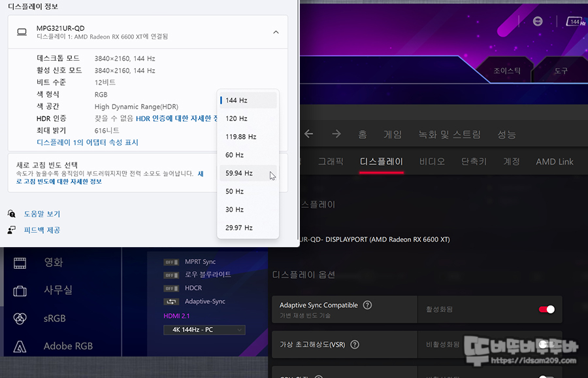Click the round face icon in MSI header
The image size is (588, 378).
538,22
